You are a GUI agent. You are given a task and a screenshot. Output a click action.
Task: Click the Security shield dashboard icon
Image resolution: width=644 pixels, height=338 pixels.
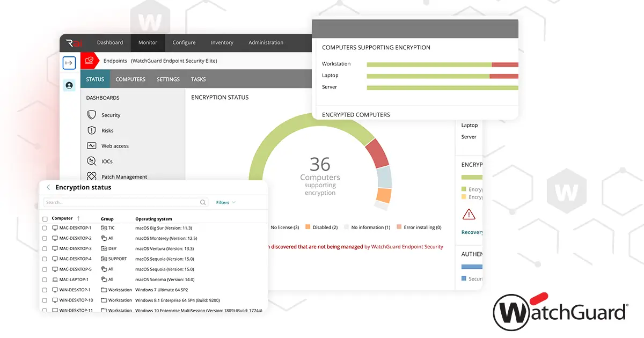[x=92, y=115]
